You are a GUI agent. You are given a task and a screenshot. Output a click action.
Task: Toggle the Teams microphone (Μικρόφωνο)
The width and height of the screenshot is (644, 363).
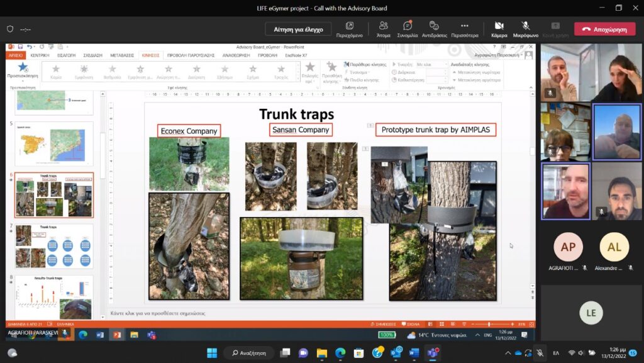[x=525, y=29]
